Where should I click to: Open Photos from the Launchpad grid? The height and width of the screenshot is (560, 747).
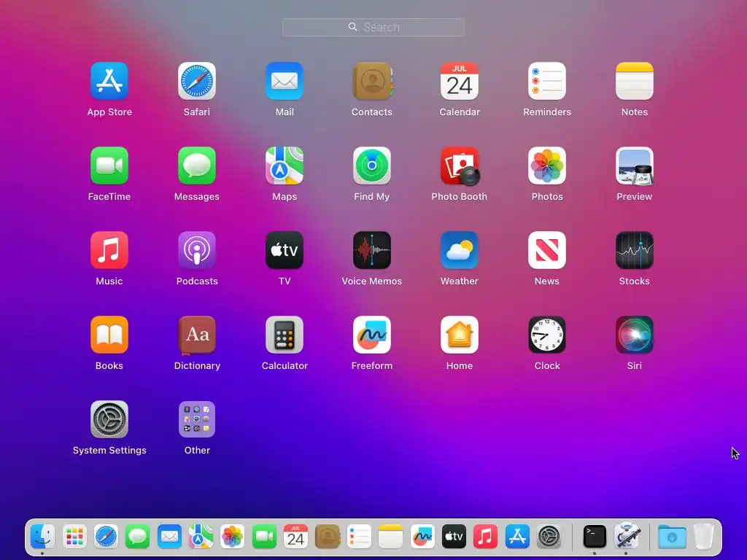[547, 166]
